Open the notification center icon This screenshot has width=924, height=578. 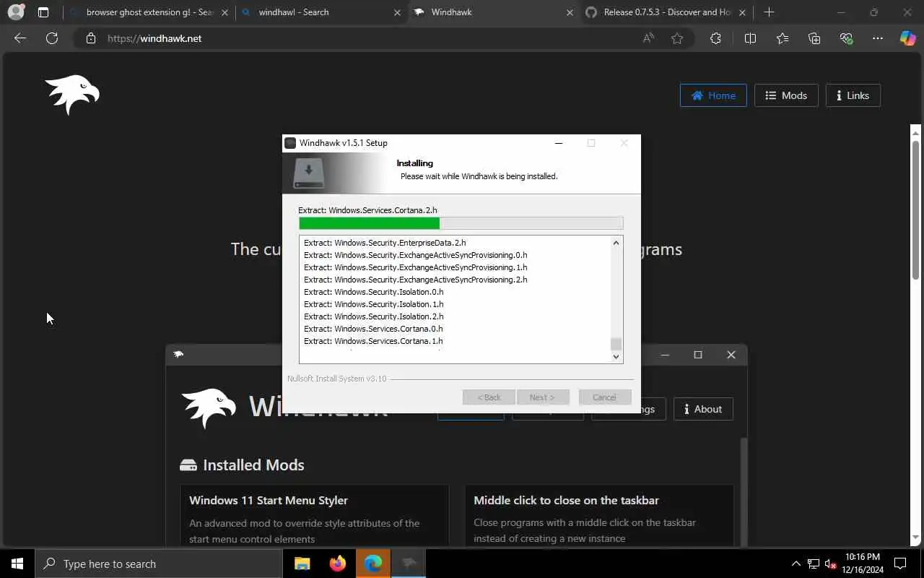pyautogui.click(x=900, y=564)
